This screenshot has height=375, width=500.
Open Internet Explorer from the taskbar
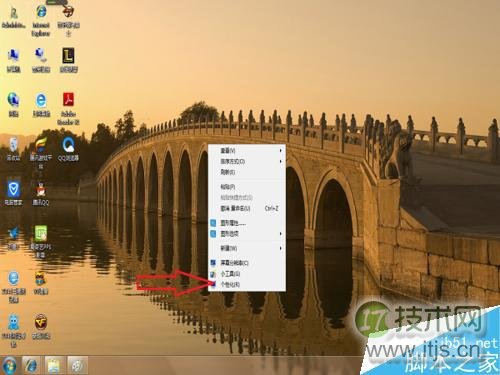31,366
